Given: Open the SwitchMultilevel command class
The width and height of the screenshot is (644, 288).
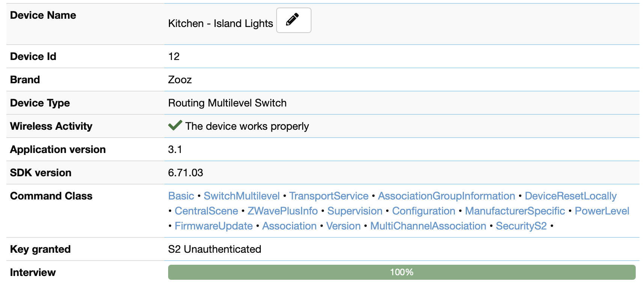Looking at the screenshot, I should point(241,196).
